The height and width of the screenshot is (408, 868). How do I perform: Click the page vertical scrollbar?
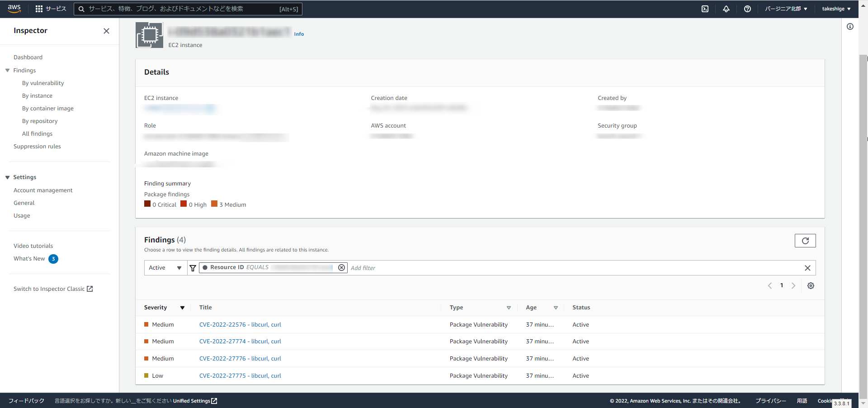(863, 226)
